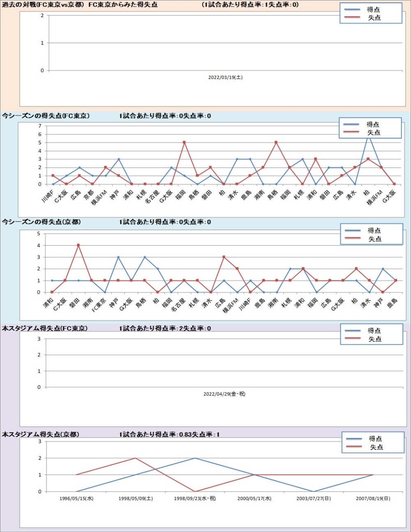Select 失点 legend entry in FC東京 stadium chart
Viewport: 411px width, 532px height.
pyautogui.click(x=374, y=339)
